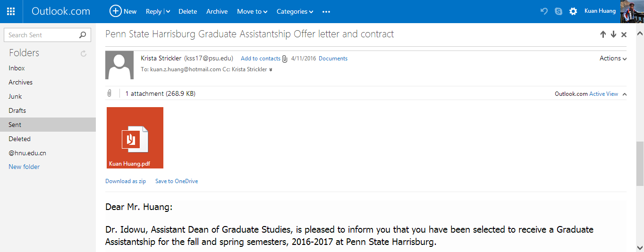Open the Kuan Huang.pdf attachment thumbnail
Viewport: 644px width, 252px height.
click(135, 137)
